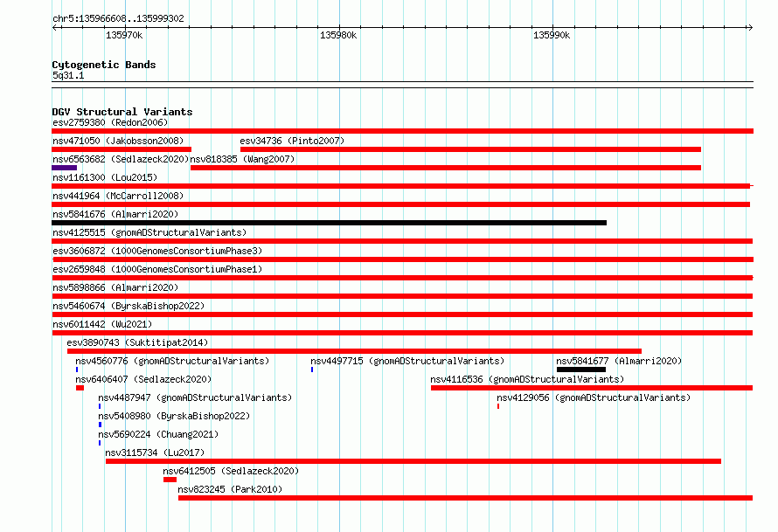Viewport: 778px width, 532px height.
Task: Select the nsv823245 (Park2010) label
Action: pyautogui.click(x=230, y=489)
